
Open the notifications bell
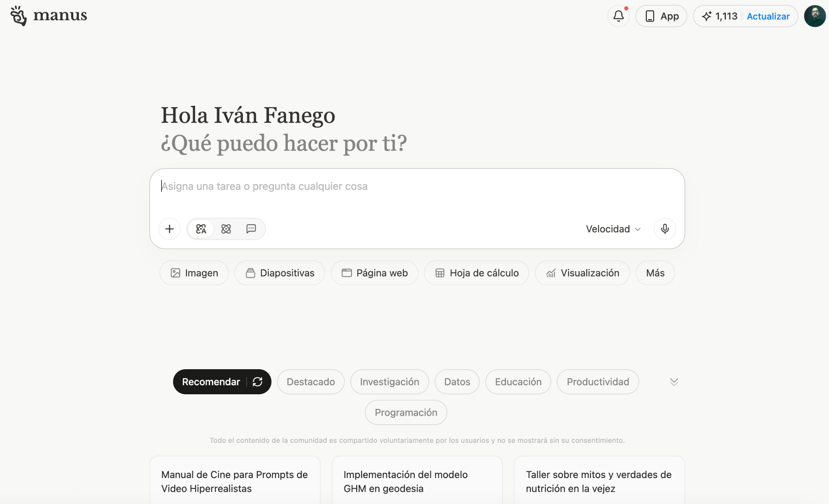point(619,16)
